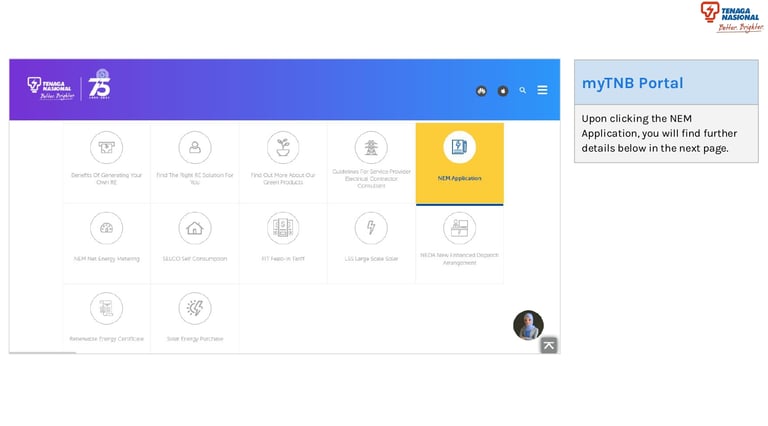The width and height of the screenshot is (768, 426).
Task: Click the myTNB Portal heading
Action: (x=632, y=83)
